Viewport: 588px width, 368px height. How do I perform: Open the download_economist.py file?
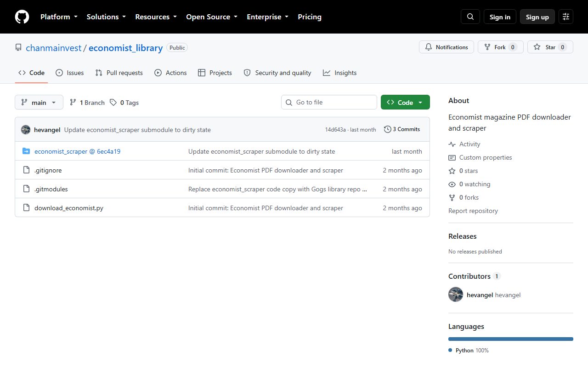(69, 208)
